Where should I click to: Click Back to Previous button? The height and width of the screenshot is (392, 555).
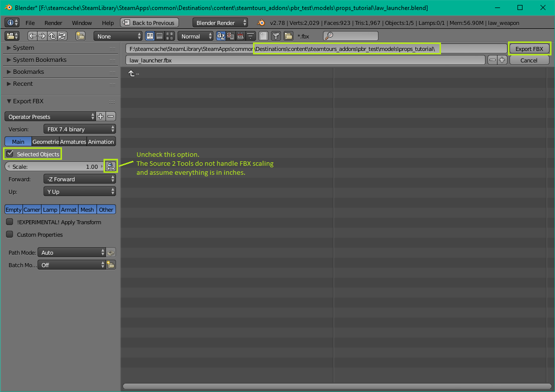(x=149, y=22)
